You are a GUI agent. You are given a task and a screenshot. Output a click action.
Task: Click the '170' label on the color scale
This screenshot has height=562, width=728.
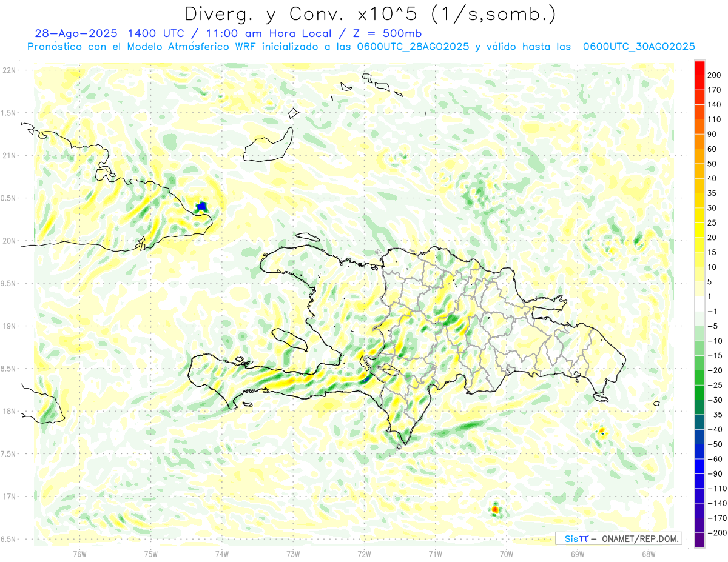point(714,90)
